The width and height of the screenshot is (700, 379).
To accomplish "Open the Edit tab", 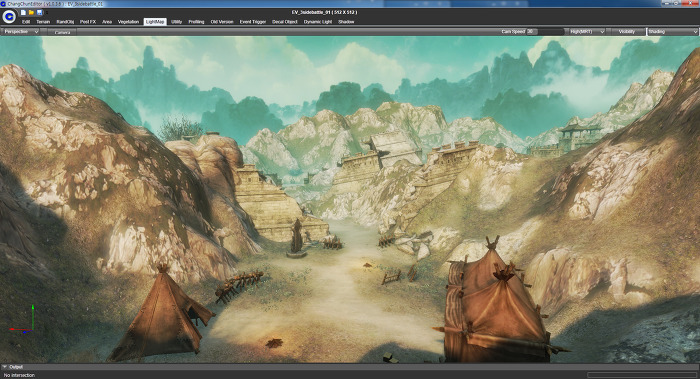I will click(x=26, y=21).
